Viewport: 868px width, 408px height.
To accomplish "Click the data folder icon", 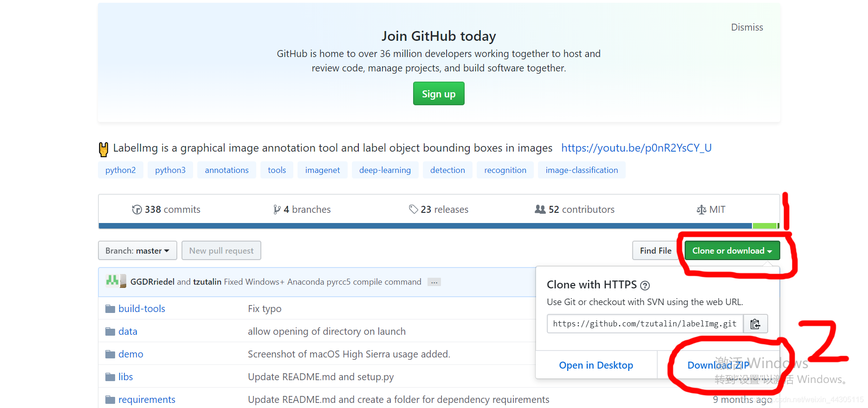I will (110, 331).
